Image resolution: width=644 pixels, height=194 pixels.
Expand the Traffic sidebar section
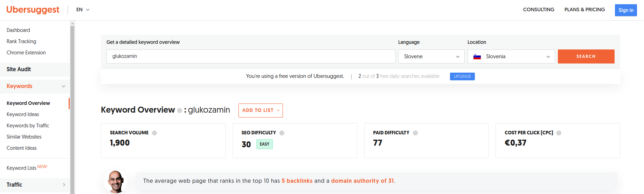click(64, 185)
